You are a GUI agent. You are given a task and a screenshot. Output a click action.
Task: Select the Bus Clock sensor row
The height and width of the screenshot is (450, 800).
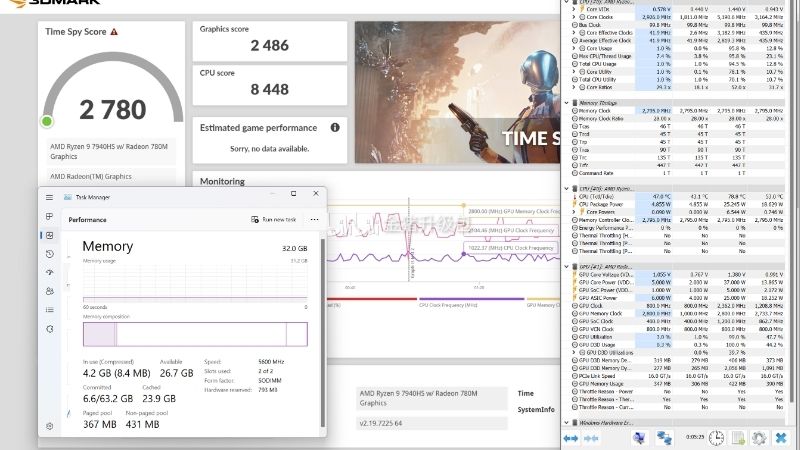[x=678, y=24]
